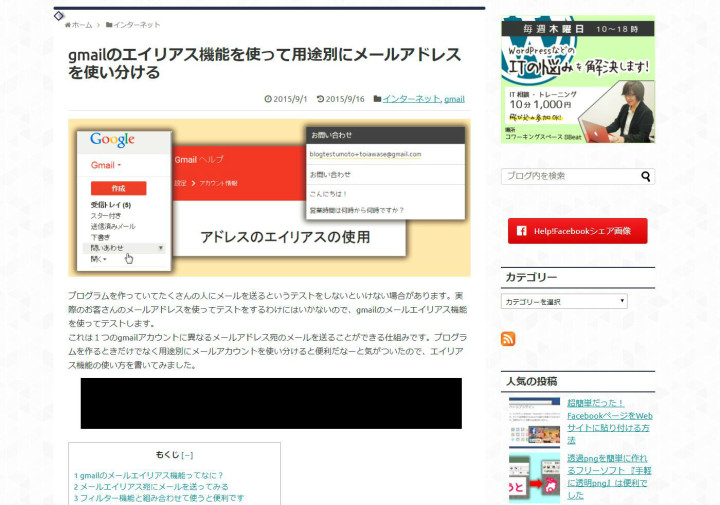Click the article title gmailのエイリアス機能
This screenshot has width=720, height=505.
tap(264, 63)
